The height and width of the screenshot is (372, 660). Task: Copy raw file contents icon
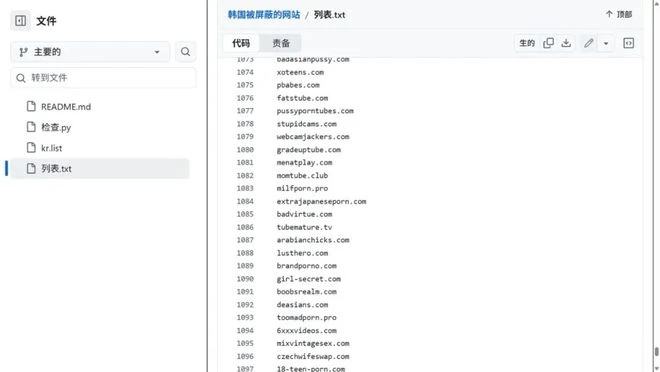point(548,43)
